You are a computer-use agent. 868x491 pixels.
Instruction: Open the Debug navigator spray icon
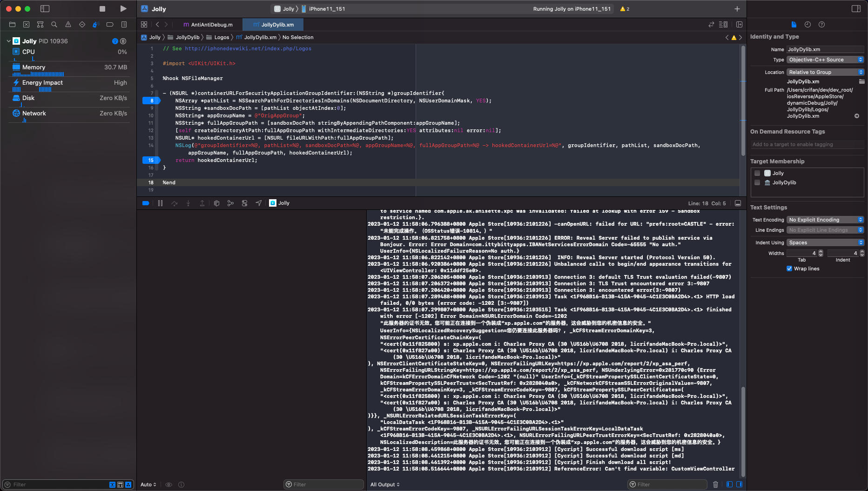(96, 25)
